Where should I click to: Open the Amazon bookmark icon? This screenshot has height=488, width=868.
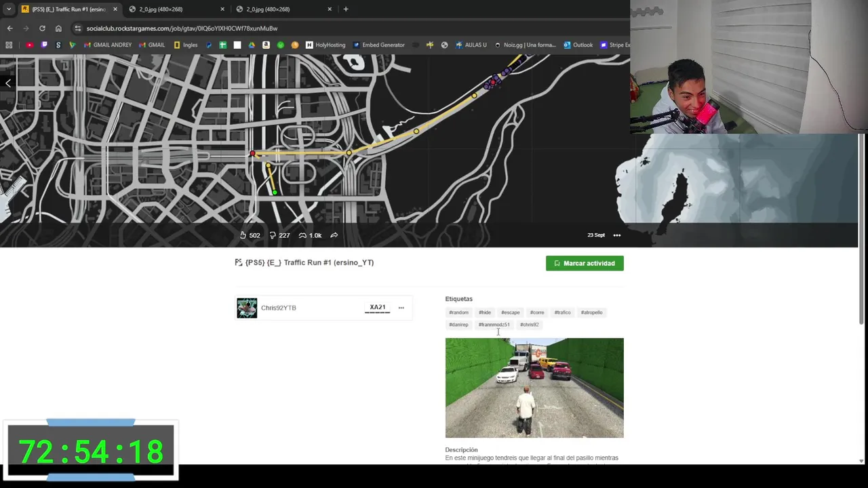click(266, 45)
